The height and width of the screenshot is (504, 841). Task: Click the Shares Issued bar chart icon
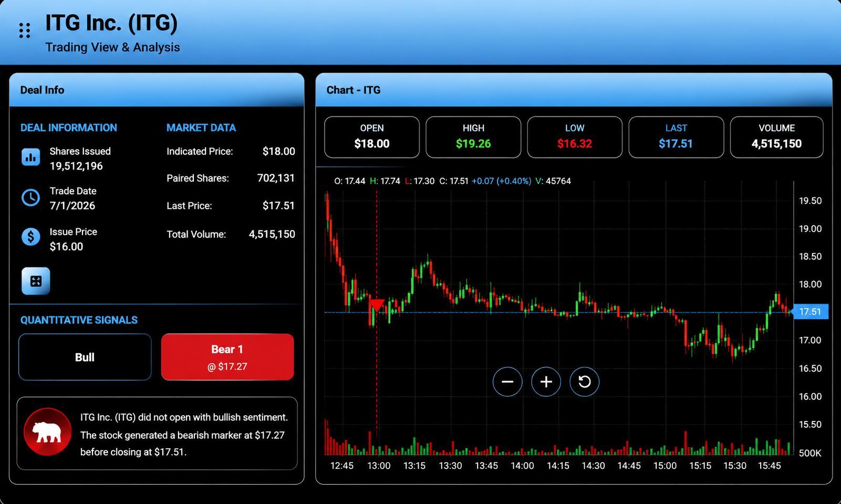pos(30,157)
